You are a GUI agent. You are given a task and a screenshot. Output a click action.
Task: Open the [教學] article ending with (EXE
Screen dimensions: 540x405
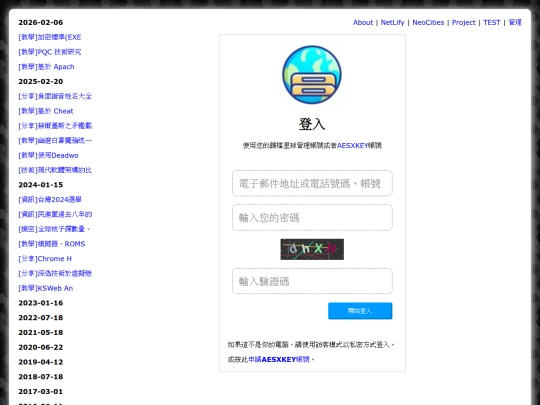coord(50,37)
